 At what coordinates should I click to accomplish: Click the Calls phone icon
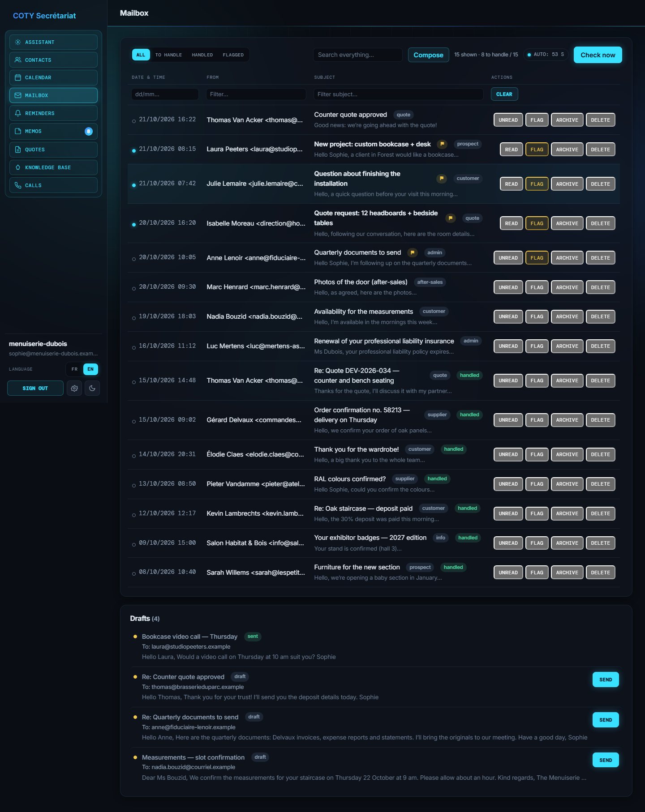18,185
